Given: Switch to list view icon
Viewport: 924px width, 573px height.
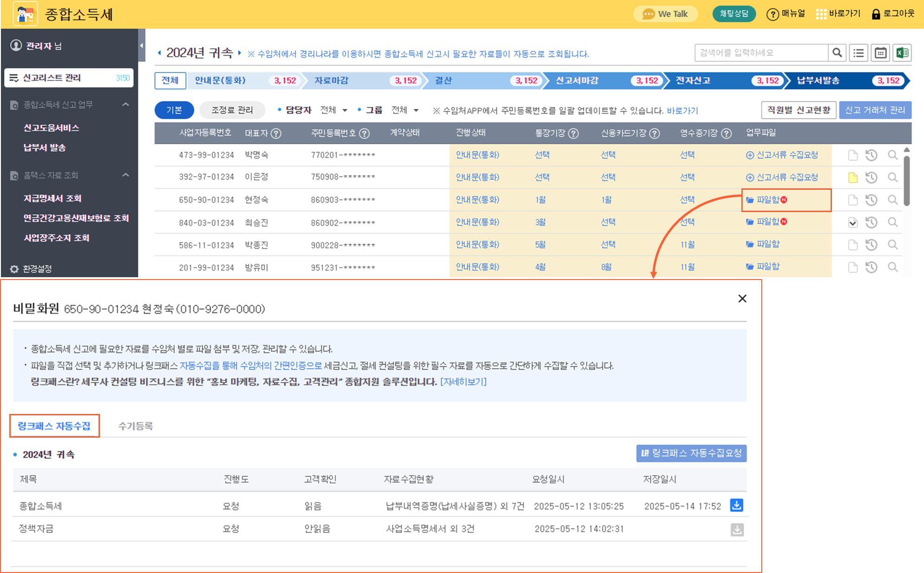Looking at the screenshot, I should [858, 53].
